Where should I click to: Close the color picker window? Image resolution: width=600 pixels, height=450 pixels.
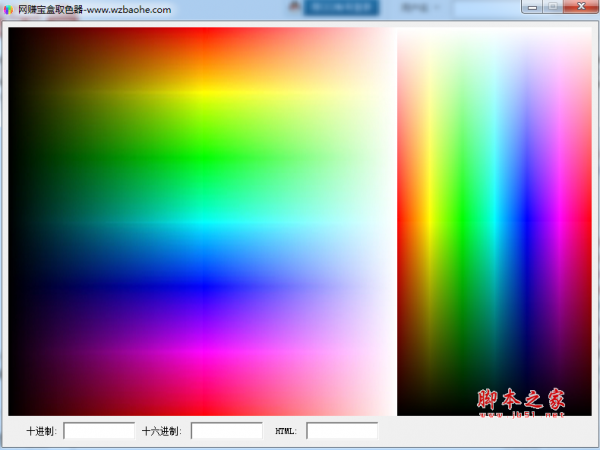(581, 7)
